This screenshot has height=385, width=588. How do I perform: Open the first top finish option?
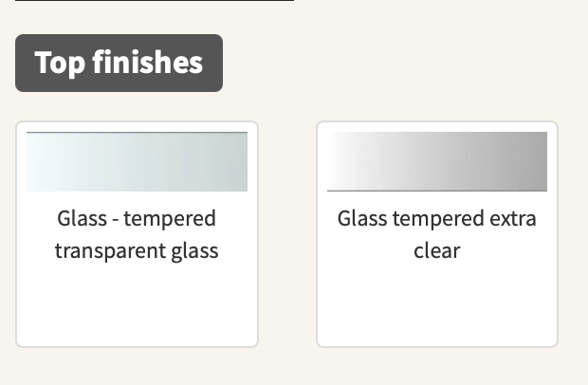click(x=137, y=234)
